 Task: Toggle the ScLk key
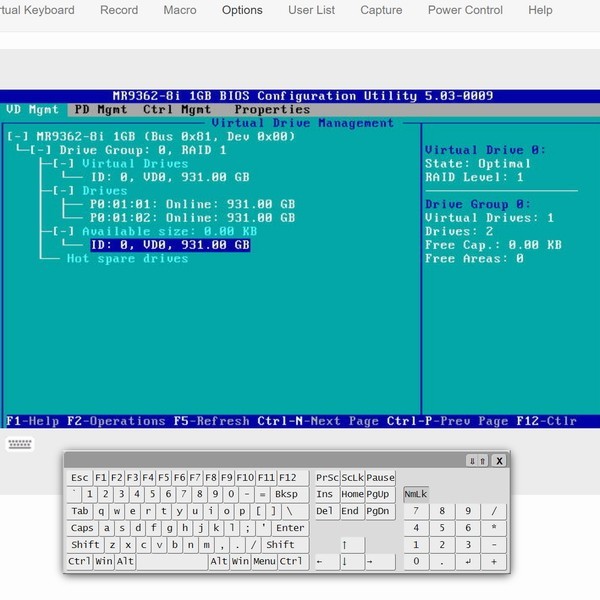[352, 478]
